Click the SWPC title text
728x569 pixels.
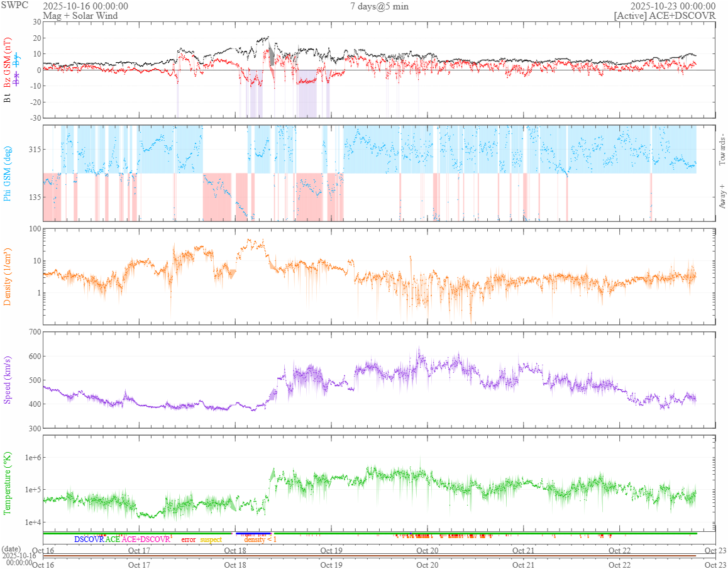click(14, 6)
